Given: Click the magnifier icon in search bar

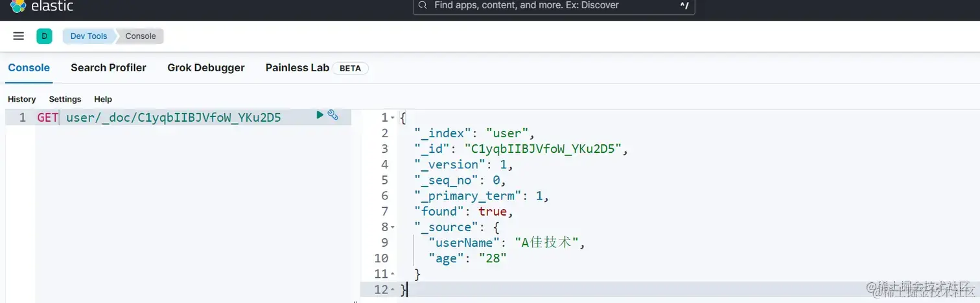Looking at the screenshot, I should [423, 5].
